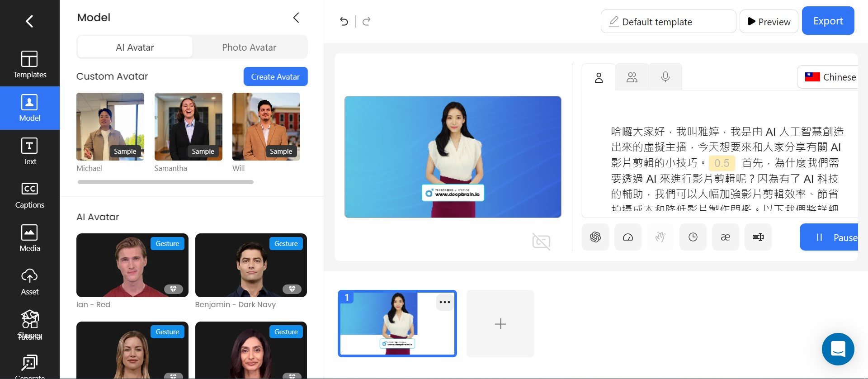Choose the Benjamin - Dark Navy avatar

coord(251,265)
